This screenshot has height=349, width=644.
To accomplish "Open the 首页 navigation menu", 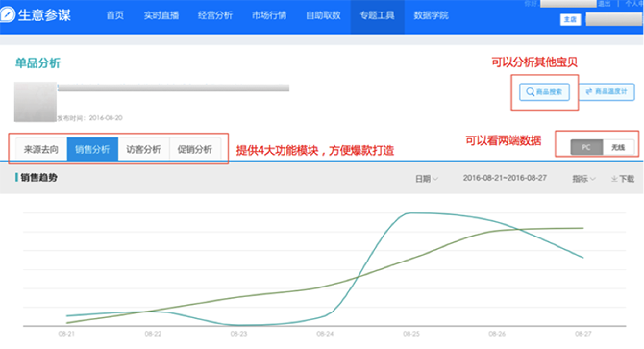I will (x=115, y=15).
